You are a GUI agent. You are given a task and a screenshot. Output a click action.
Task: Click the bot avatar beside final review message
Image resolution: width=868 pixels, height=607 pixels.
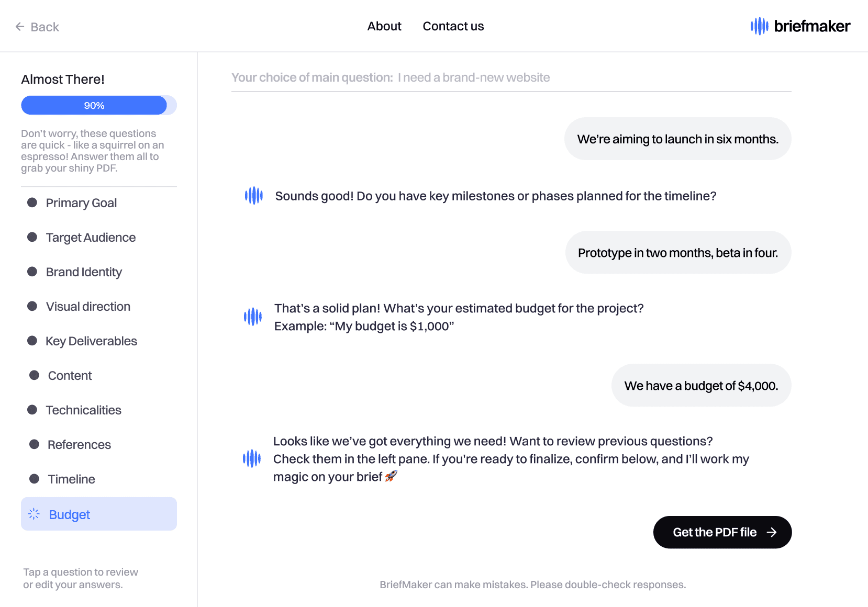252,458
